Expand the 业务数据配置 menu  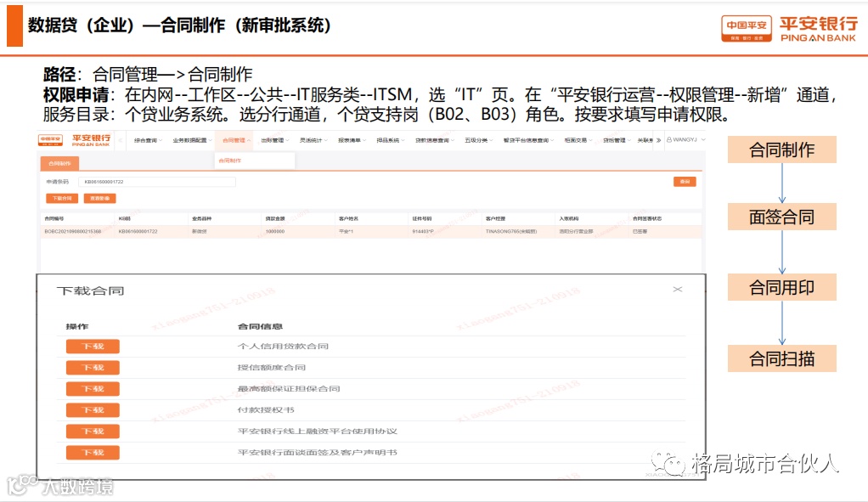tap(192, 141)
